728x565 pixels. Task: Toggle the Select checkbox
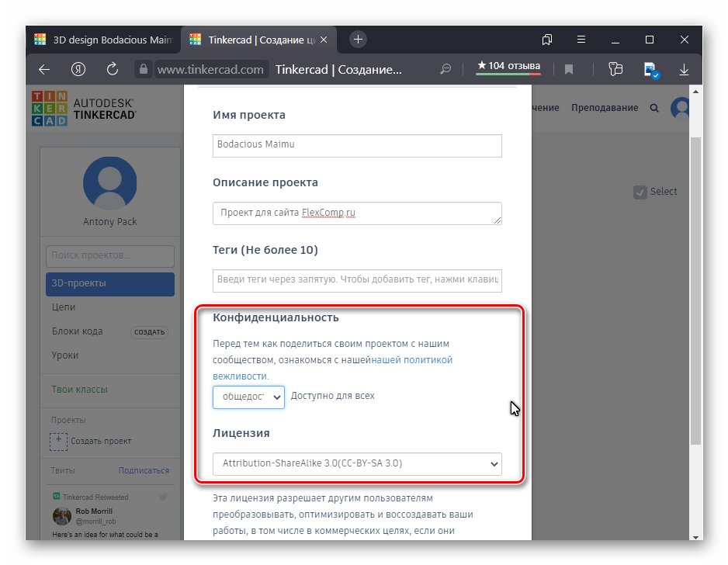tap(640, 192)
